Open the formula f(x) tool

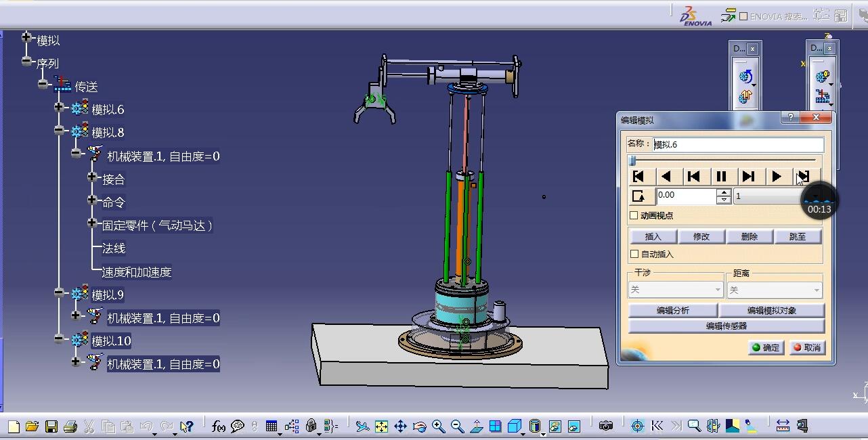(218, 426)
